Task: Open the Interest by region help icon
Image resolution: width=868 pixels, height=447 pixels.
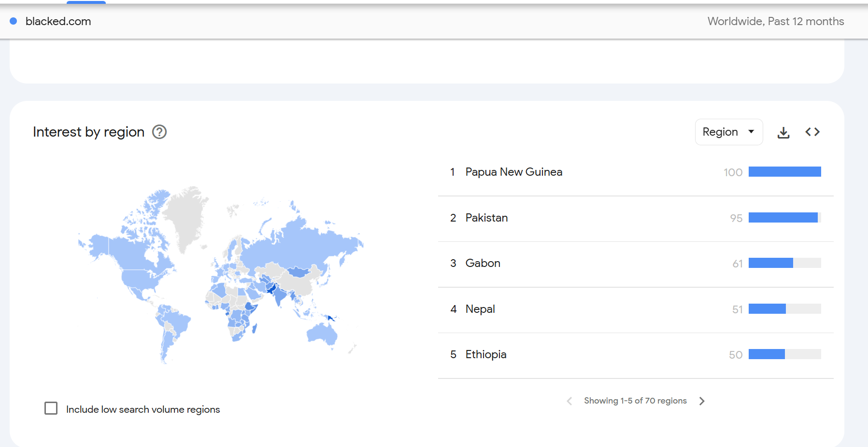Action: pyautogui.click(x=159, y=132)
